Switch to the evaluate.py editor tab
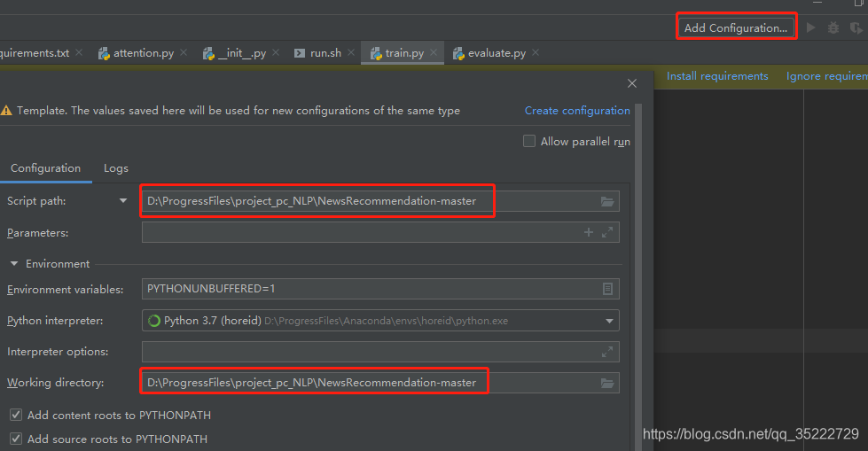This screenshot has width=868, height=451. pyautogui.click(x=497, y=53)
